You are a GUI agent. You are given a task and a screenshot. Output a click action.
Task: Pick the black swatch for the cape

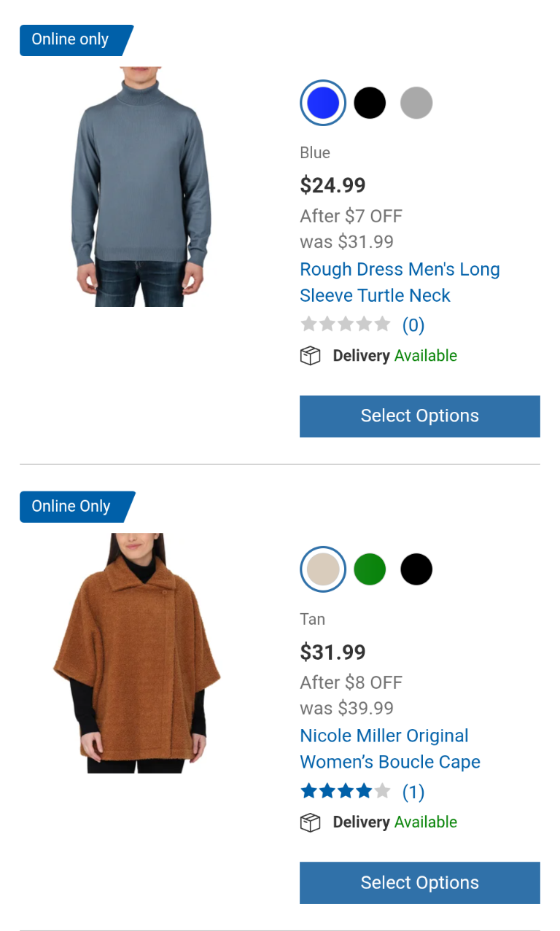(x=416, y=569)
